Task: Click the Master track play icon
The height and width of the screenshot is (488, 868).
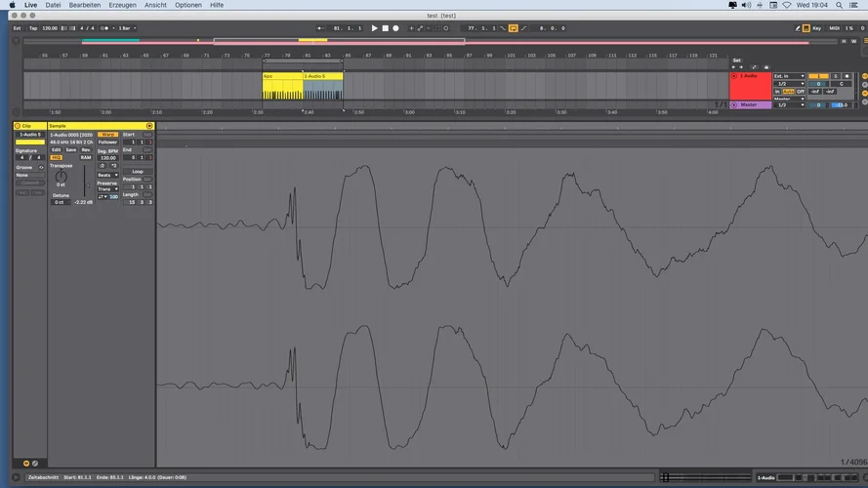Action: pyautogui.click(x=734, y=104)
